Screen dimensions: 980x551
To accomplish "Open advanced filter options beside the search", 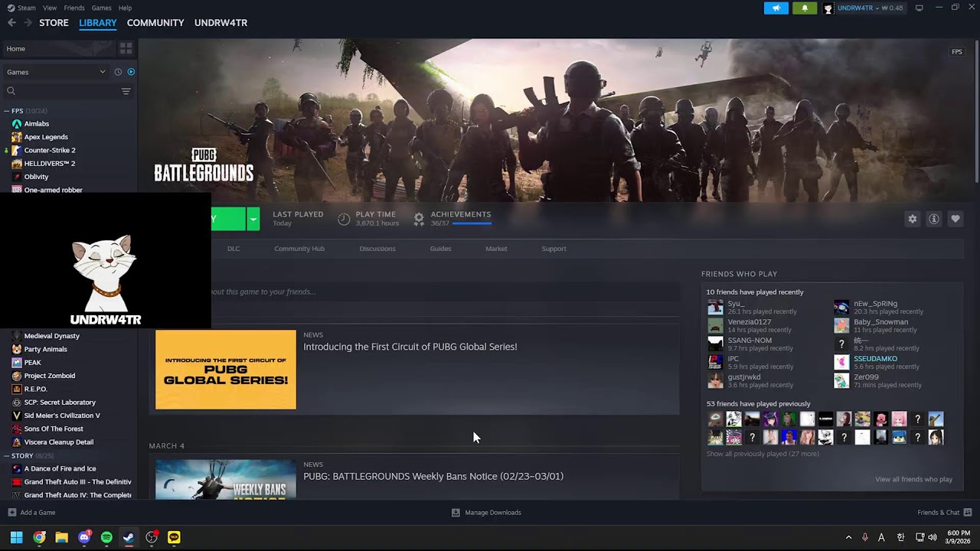I will pos(126,91).
